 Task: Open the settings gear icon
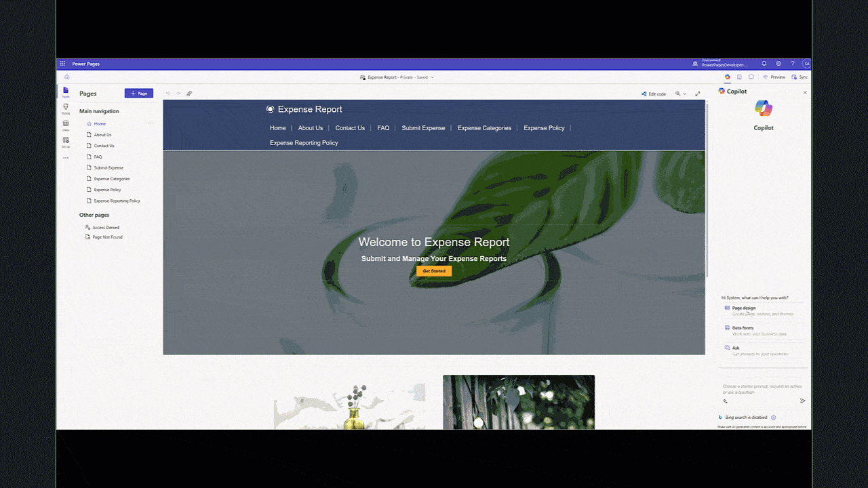coord(778,63)
